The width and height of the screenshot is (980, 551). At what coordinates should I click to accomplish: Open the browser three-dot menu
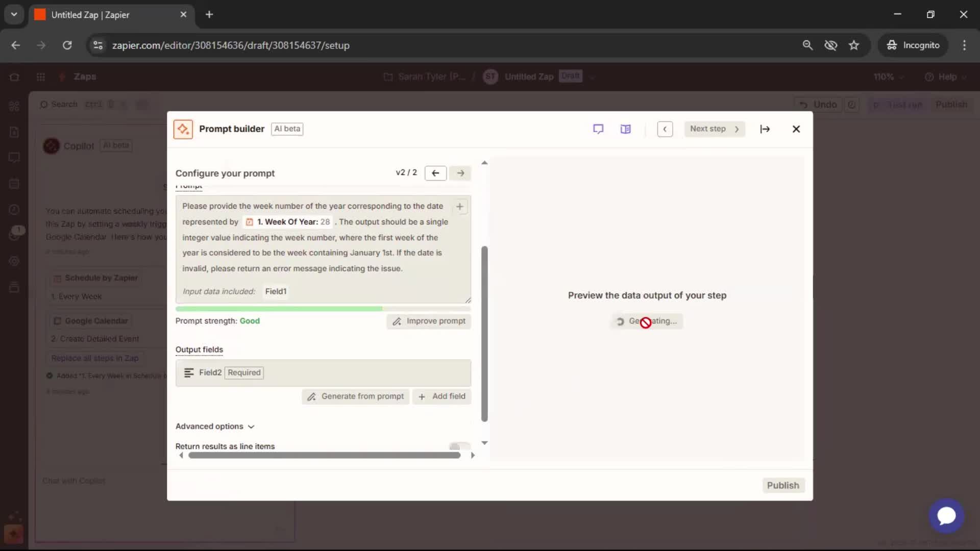(964, 45)
